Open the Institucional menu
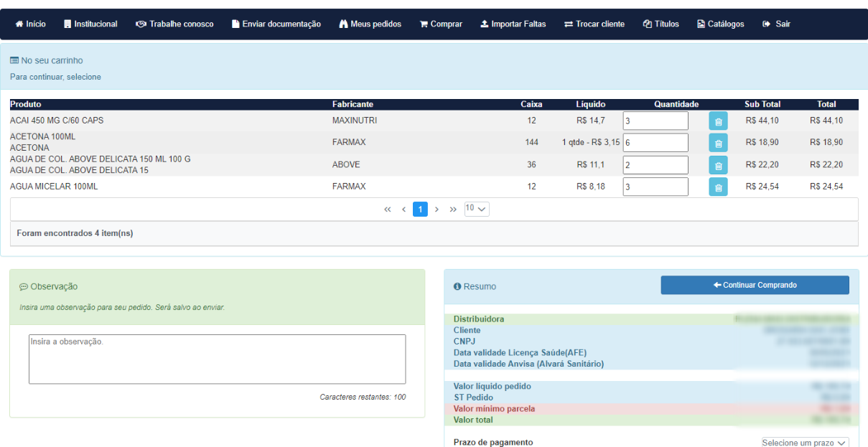868x447 pixels. tap(90, 24)
